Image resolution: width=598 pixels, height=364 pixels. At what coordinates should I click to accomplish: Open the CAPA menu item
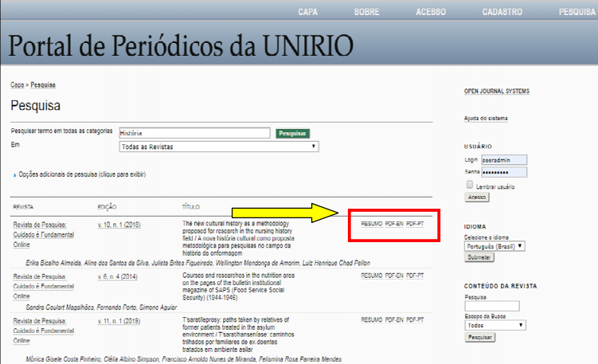tap(308, 12)
